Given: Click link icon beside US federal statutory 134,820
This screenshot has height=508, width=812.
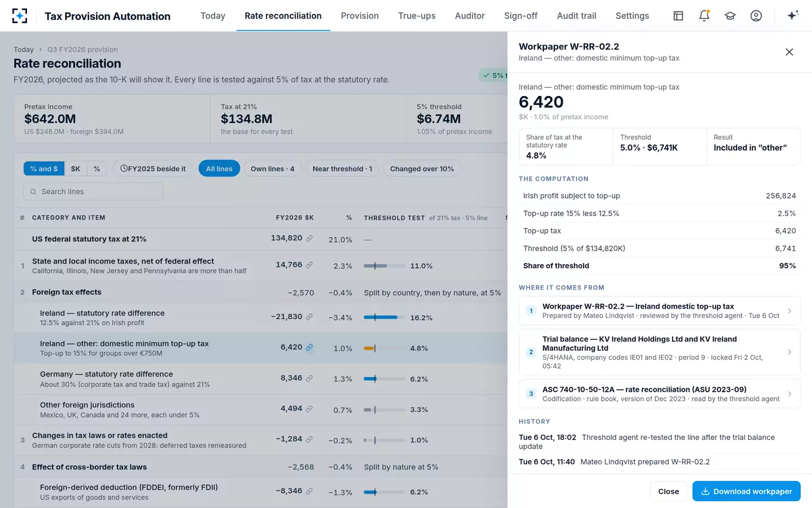Looking at the screenshot, I should [x=309, y=238].
